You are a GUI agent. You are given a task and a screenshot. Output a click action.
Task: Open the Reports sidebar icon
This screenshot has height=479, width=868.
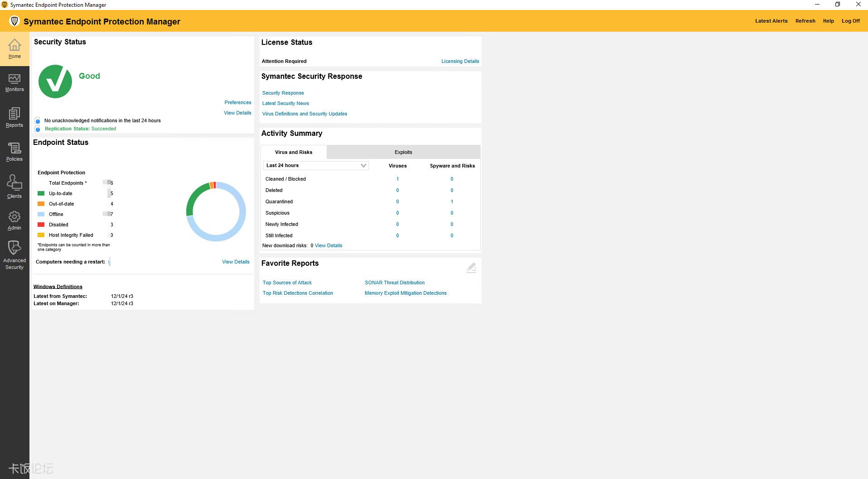14,114
